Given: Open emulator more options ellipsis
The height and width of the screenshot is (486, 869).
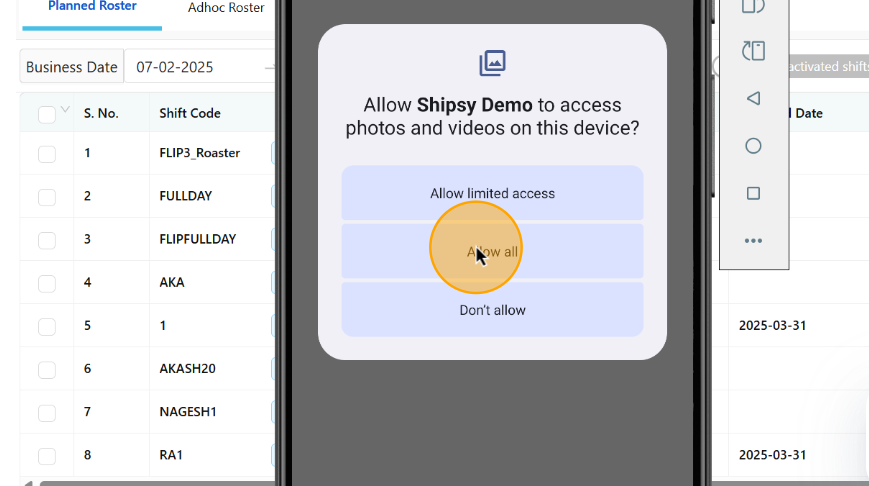Looking at the screenshot, I should pyautogui.click(x=753, y=241).
